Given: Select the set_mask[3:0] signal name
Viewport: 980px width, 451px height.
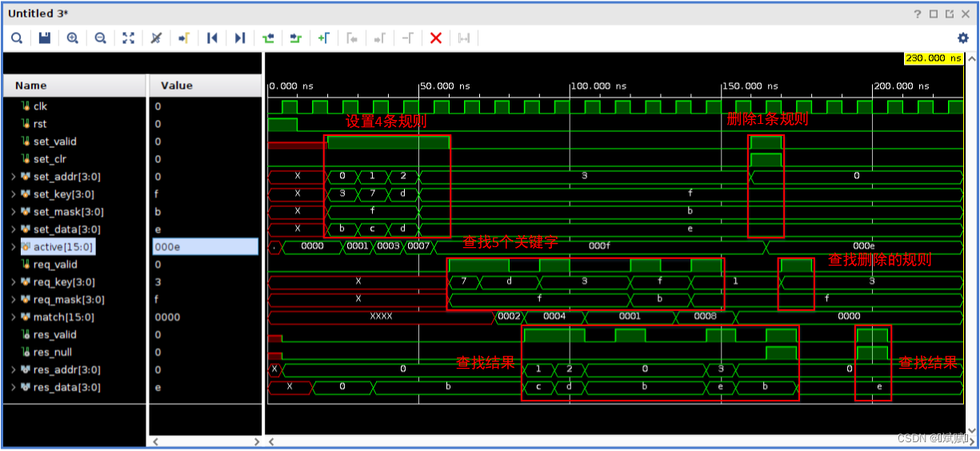Looking at the screenshot, I should (68, 212).
